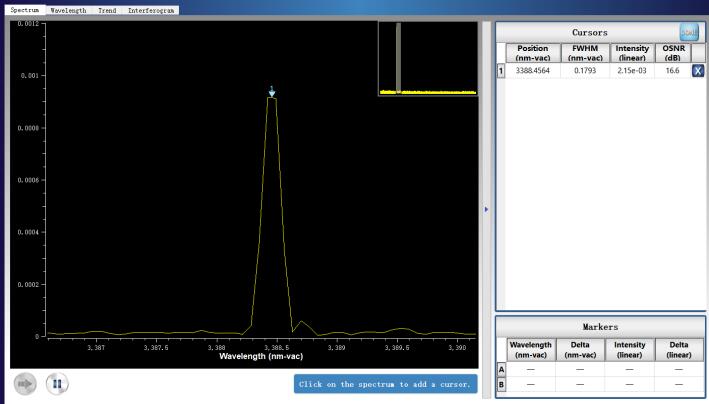Open the Interferogram tab

pyautogui.click(x=153, y=9)
